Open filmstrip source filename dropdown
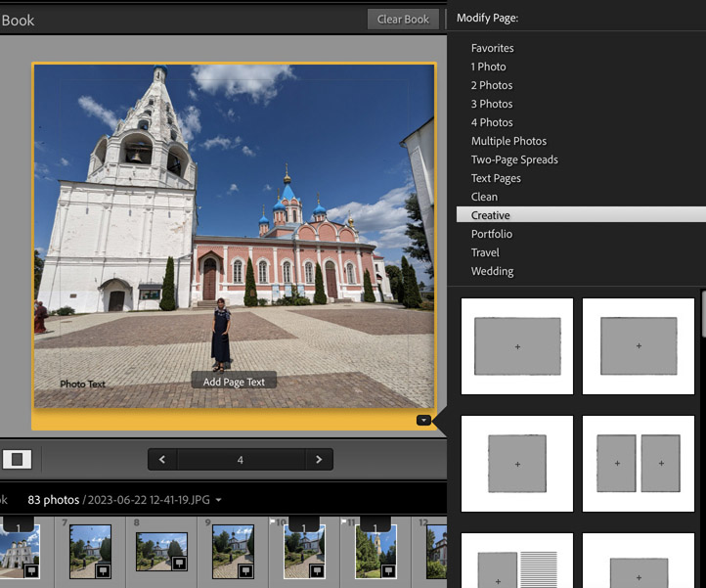 point(218,500)
